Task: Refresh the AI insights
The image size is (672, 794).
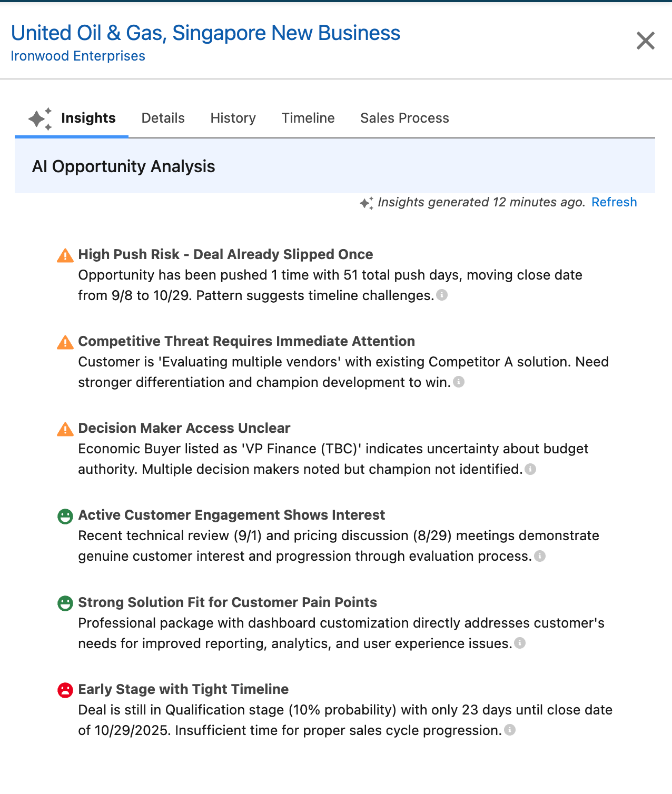Action: pyautogui.click(x=614, y=202)
